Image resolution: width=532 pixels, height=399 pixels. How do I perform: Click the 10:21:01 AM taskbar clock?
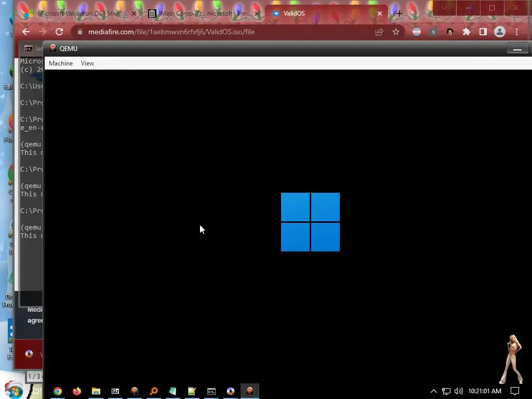point(485,391)
